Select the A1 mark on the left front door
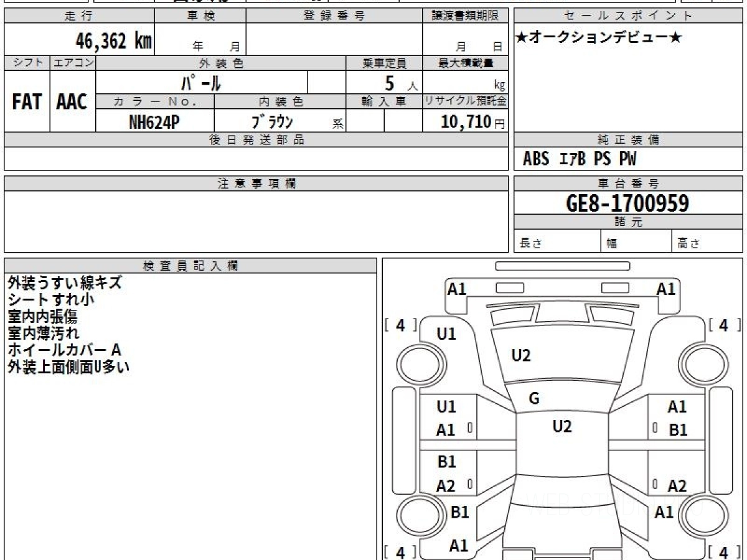 click(x=446, y=430)
